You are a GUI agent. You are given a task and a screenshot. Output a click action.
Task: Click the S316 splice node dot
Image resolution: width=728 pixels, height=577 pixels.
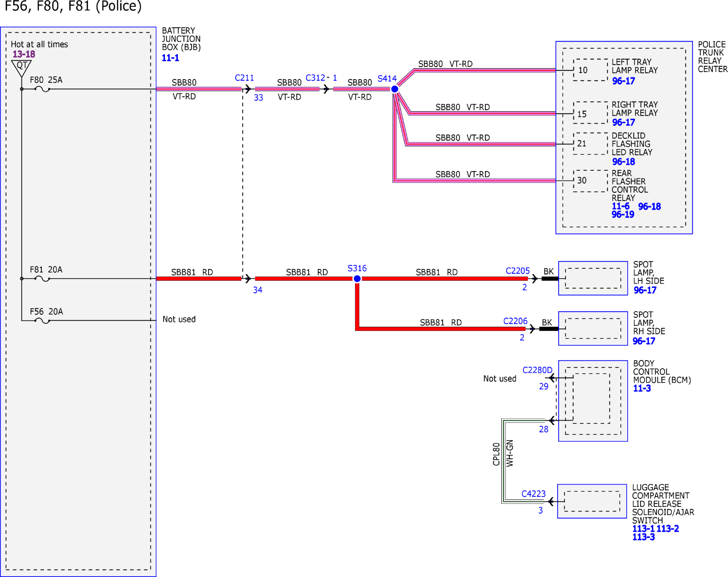(357, 279)
